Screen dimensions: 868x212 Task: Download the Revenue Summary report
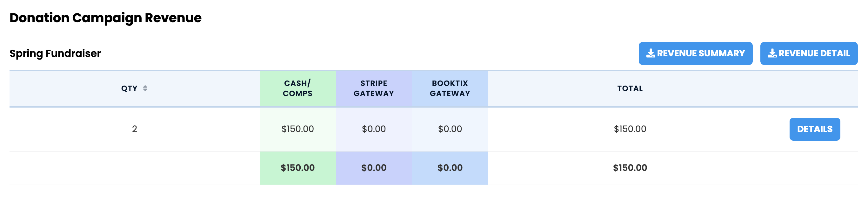coord(696,53)
